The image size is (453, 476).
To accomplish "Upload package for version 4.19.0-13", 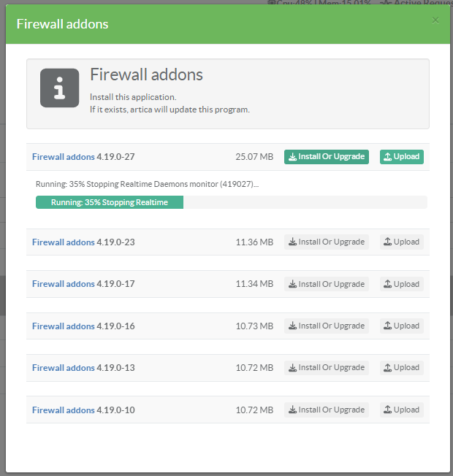I will [x=402, y=368].
